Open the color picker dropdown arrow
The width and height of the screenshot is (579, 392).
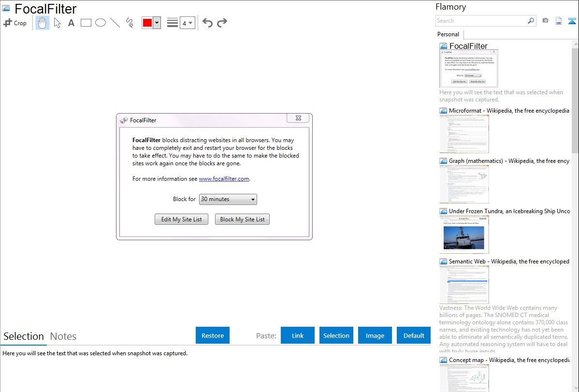point(157,23)
